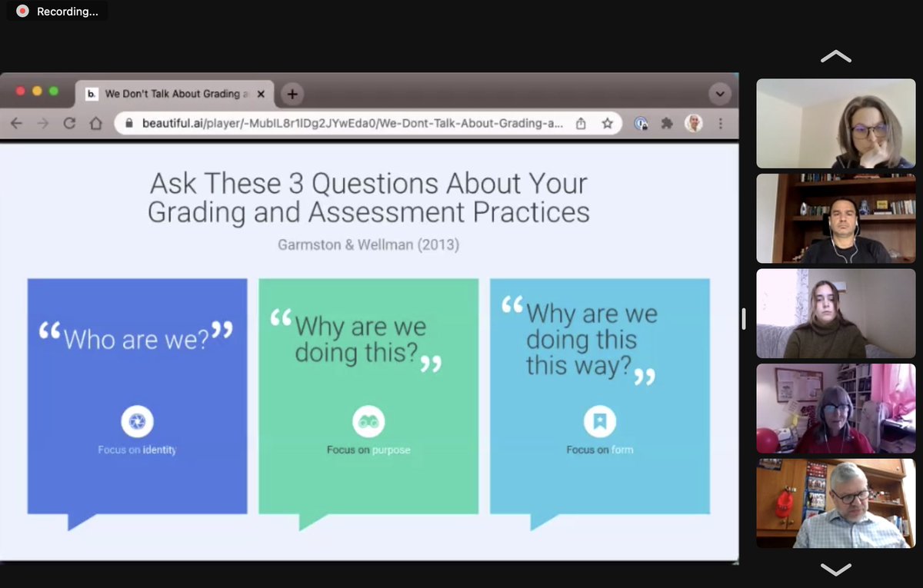Image resolution: width=923 pixels, height=588 pixels.
Task: Select video of man in checkered shirt
Action: click(x=836, y=503)
